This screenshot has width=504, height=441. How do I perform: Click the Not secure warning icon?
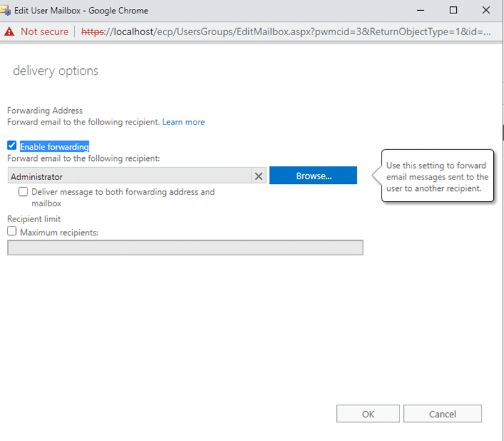tap(10, 31)
